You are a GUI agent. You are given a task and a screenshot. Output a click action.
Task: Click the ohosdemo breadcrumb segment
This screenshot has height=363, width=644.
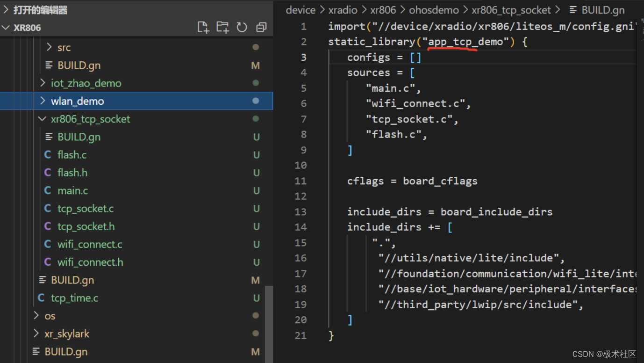434,10
